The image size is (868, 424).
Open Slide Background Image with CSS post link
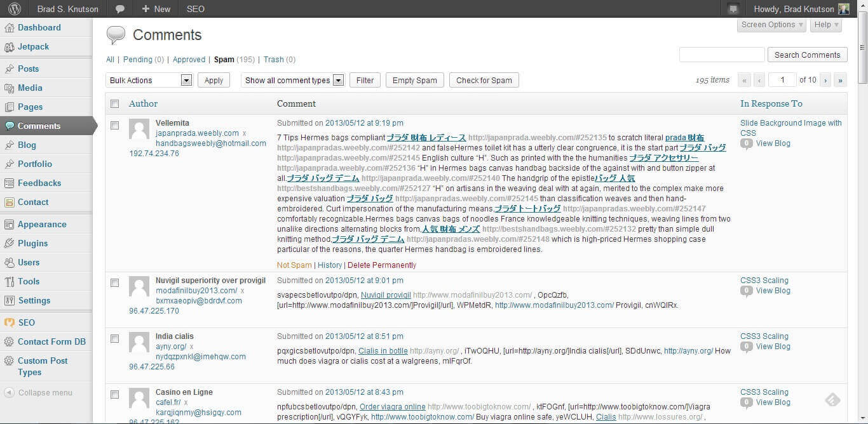791,128
